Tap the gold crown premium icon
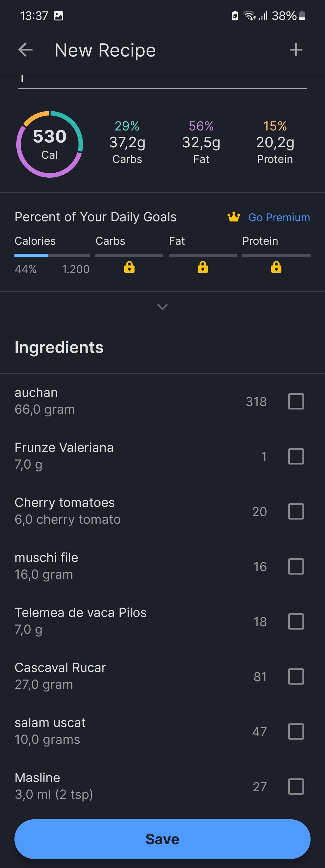 (x=234, y=217)
